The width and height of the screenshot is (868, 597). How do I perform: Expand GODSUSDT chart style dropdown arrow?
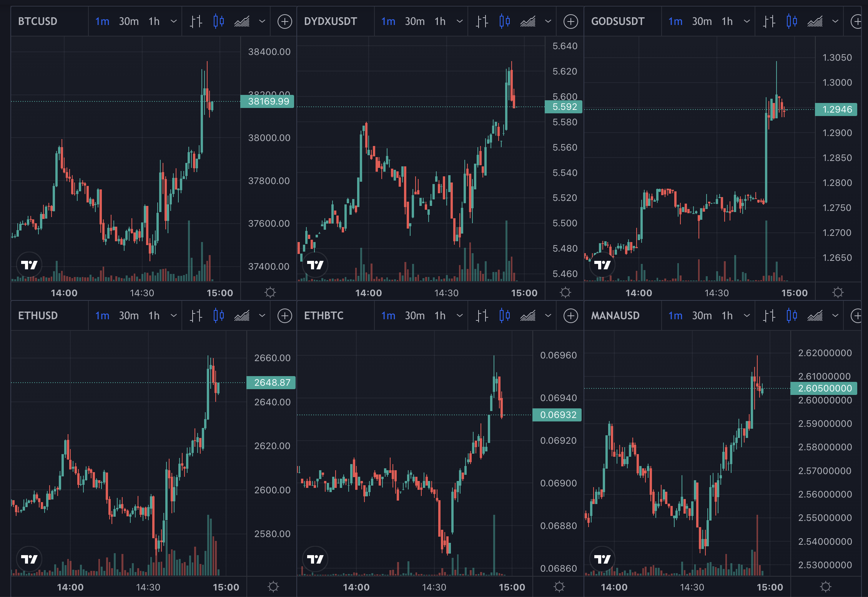(x=835, y=22)
